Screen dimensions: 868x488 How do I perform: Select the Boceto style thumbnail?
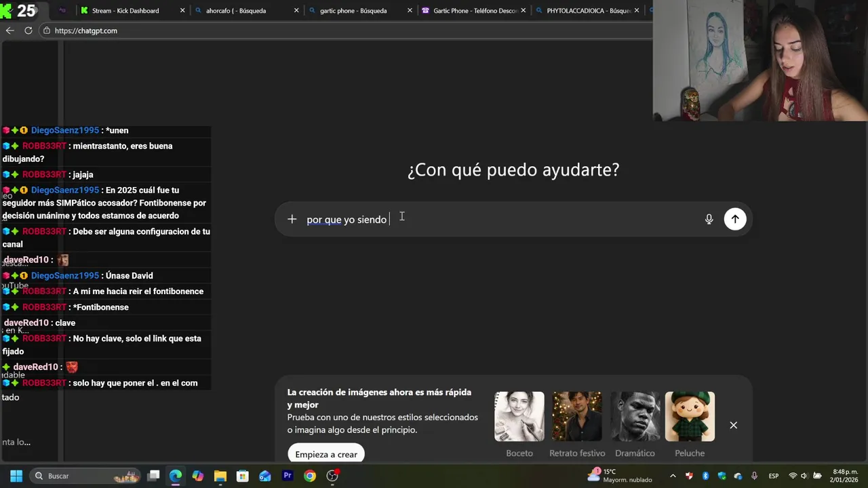tap(519, 417)
